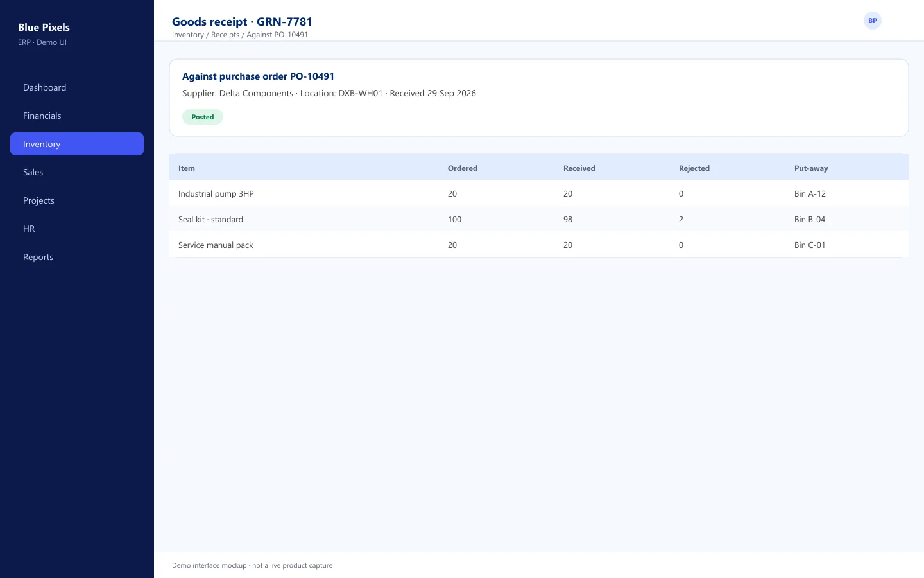The height and width of the screenshot is (578, 924).
Task: Click the Service manual pack item
Action: tap(216, 245)
